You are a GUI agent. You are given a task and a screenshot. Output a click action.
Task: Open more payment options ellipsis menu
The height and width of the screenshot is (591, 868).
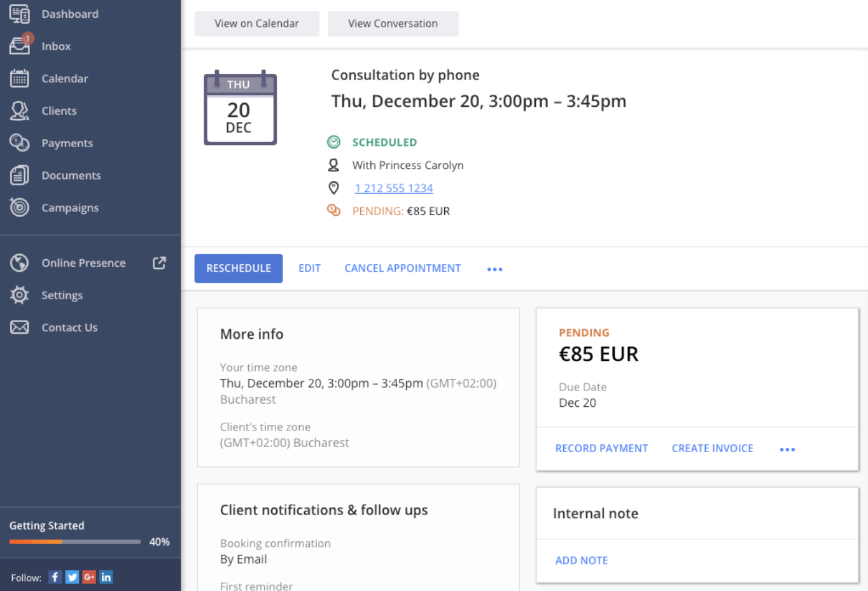tap(787, 449)
